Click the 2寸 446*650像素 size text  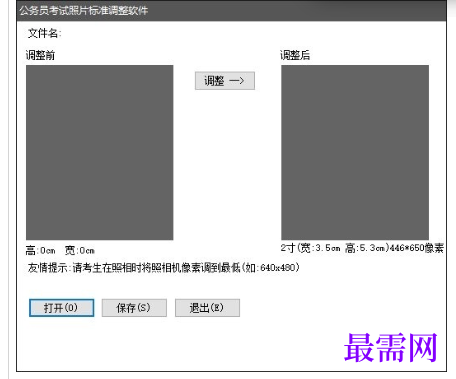362,248
